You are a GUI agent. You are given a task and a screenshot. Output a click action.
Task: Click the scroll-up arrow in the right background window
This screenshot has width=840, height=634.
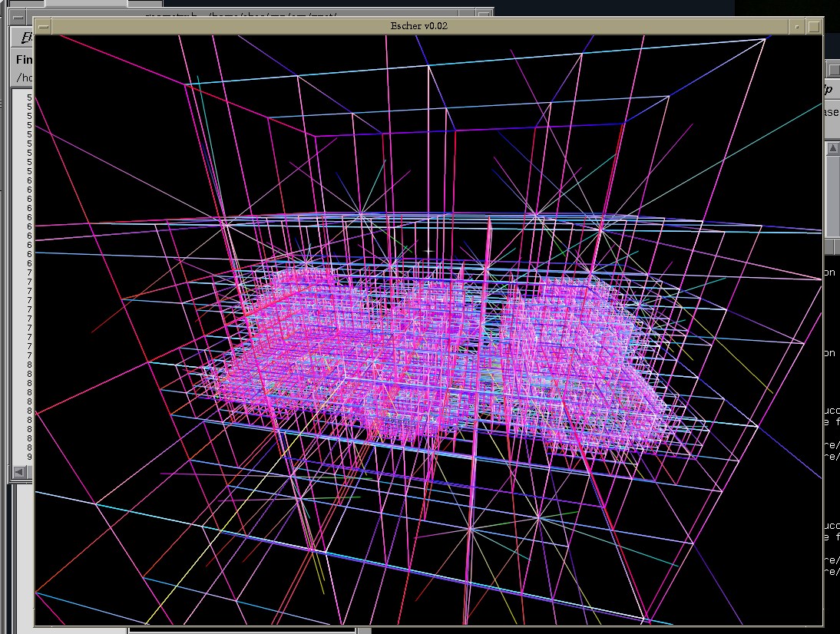(832, 148)
